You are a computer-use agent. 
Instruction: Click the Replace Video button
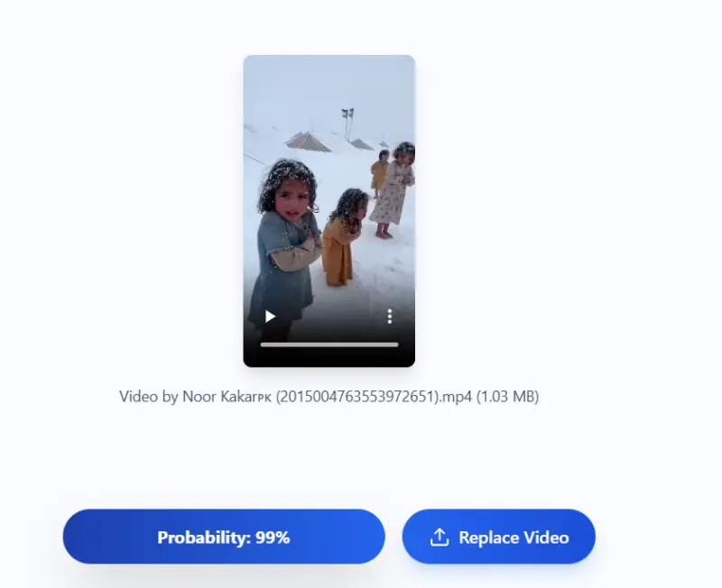(x=499, y=537)
